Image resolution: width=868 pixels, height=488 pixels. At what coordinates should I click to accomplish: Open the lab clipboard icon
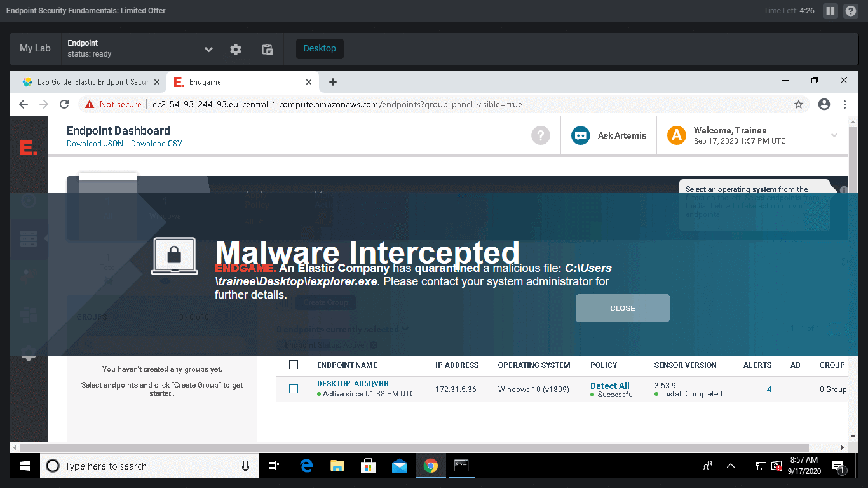[x=268, y=49]
